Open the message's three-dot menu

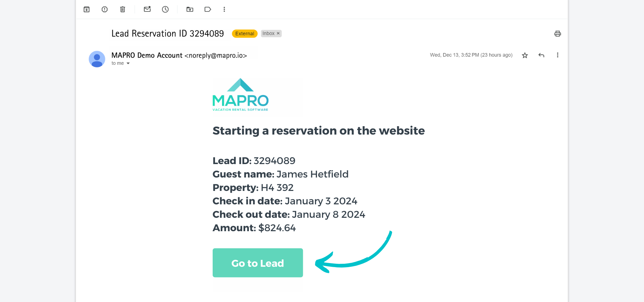[557, 55]
